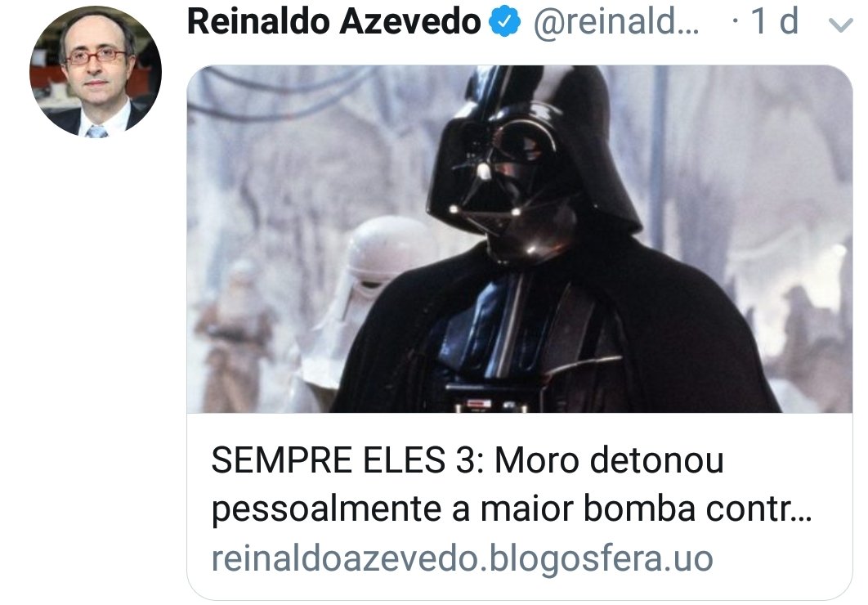
Task: Open Reinaldo Azevedo's profile avatar
Action: coord(95,72)
